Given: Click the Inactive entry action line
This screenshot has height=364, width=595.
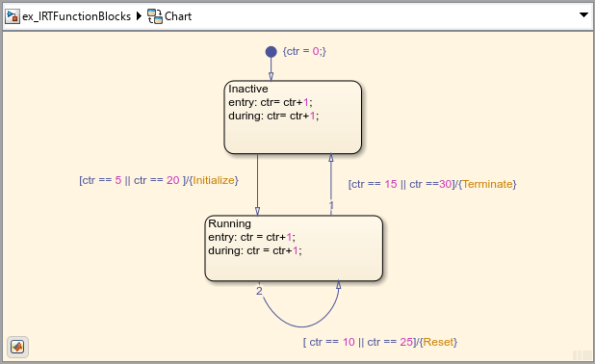Looking at the screenshot, I should pos(271,102).
